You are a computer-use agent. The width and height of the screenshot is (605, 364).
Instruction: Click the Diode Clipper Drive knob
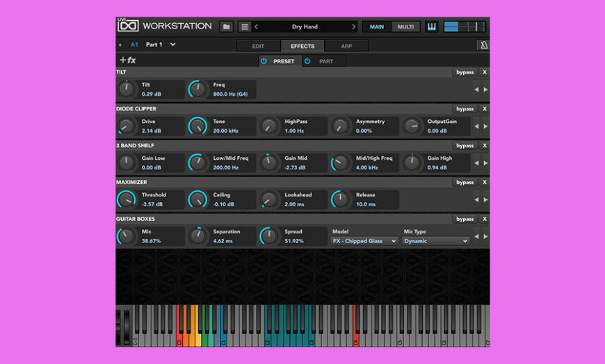pyautogui.click(x=126, y=126)
